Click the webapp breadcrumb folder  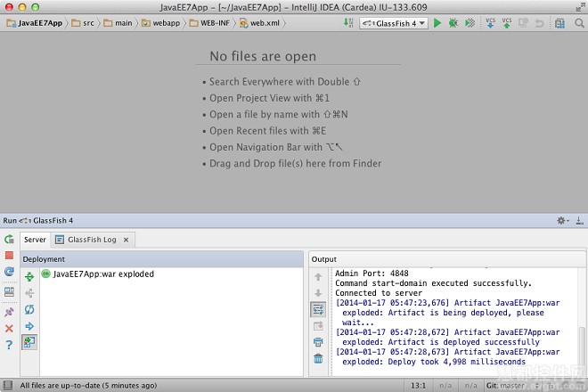161,23
